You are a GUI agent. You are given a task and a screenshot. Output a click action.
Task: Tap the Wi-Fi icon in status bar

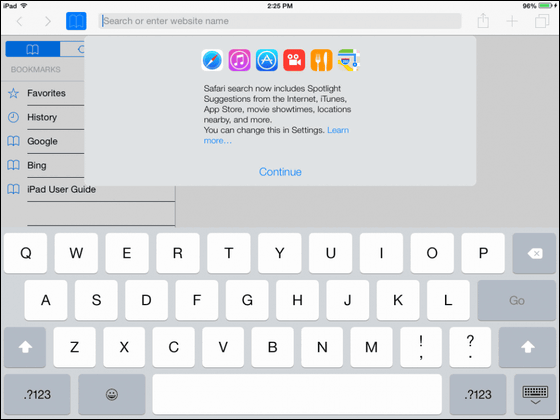24,6
